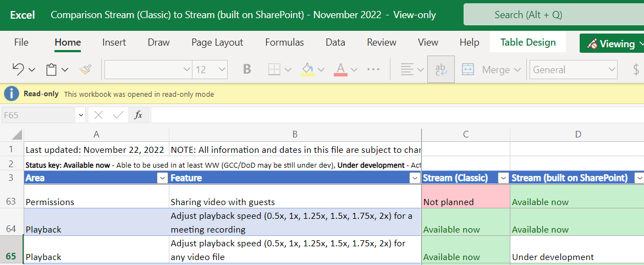
Task: Click the 'Sharing video with guests' cell
Action: click(295, 196)
